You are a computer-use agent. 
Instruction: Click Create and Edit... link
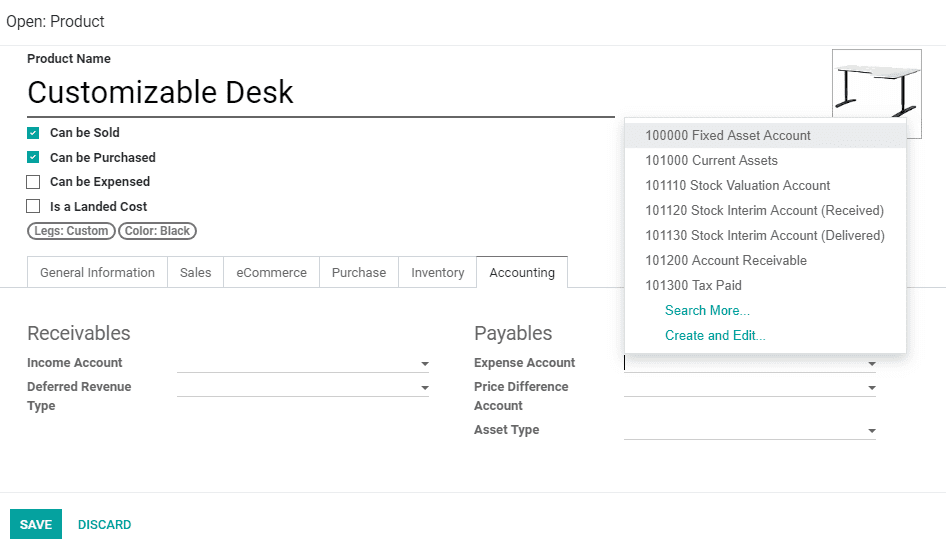tap(715, 336)
